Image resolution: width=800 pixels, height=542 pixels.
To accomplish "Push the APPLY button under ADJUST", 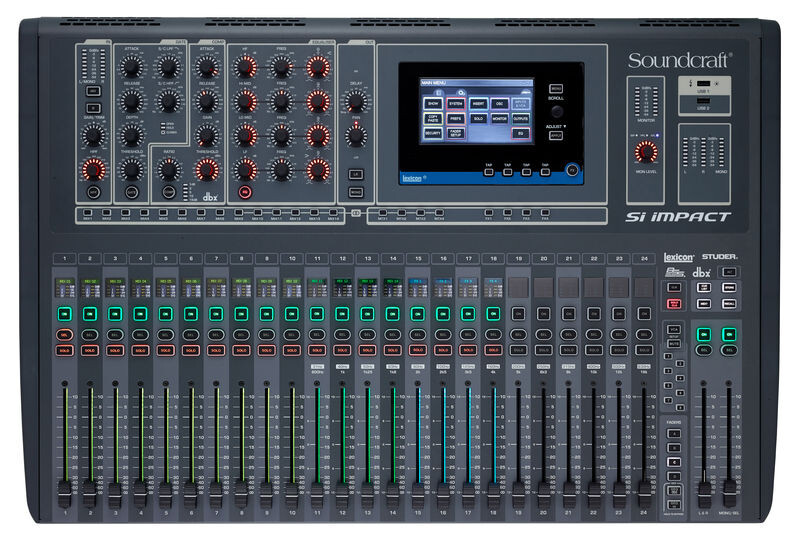I will click(x=556, y=135).
